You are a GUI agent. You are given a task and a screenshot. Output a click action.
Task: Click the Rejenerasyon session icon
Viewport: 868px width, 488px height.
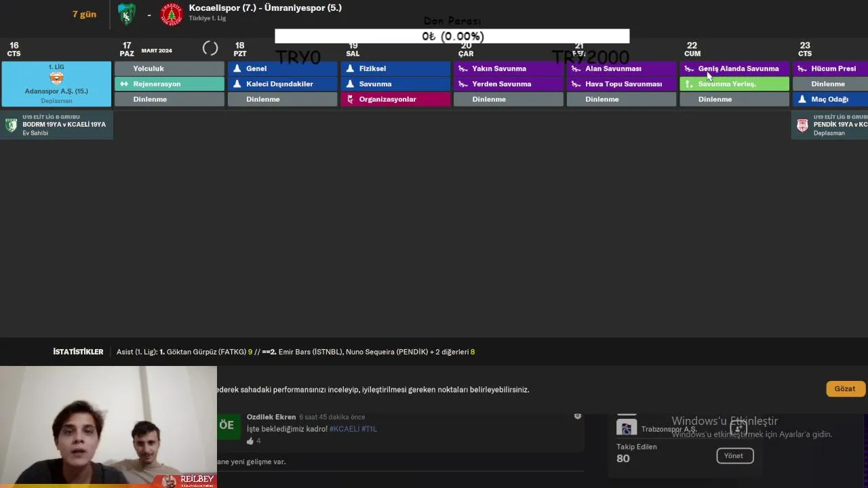pyautogui.click(x=124, y=84)
